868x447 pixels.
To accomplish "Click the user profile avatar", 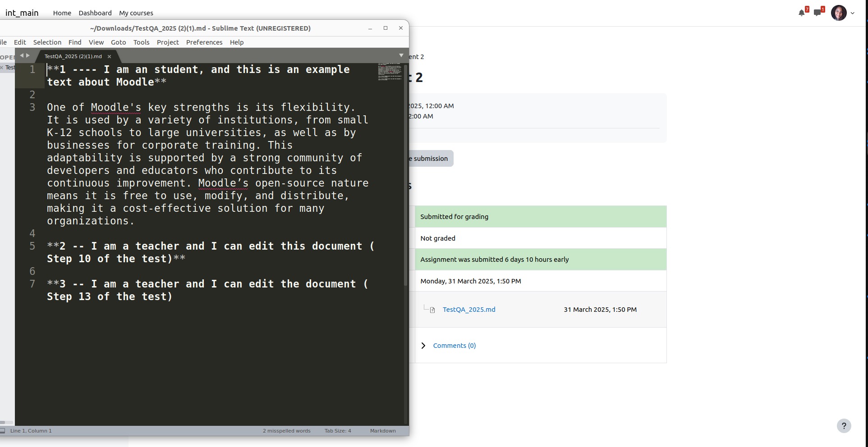I will point(839,13).
